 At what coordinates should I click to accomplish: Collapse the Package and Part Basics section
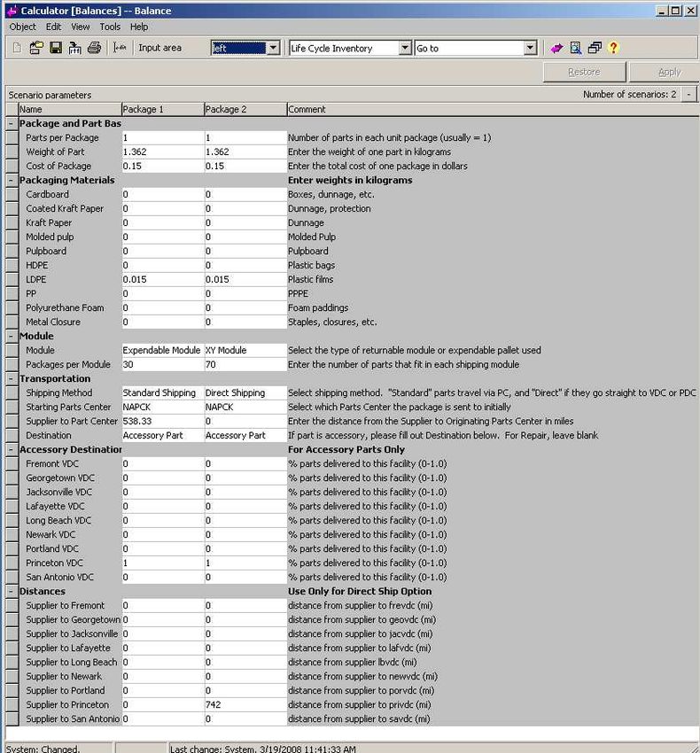[11, 124]
